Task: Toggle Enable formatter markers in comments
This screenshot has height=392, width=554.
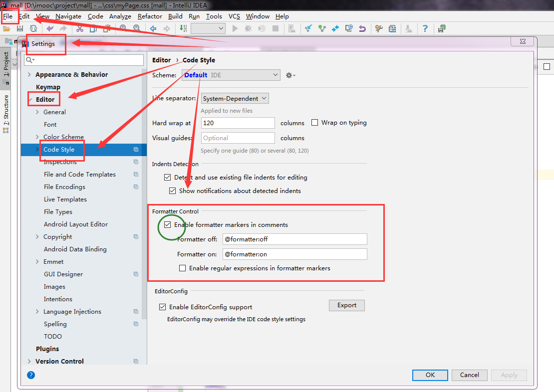Action: click(168, 224)
